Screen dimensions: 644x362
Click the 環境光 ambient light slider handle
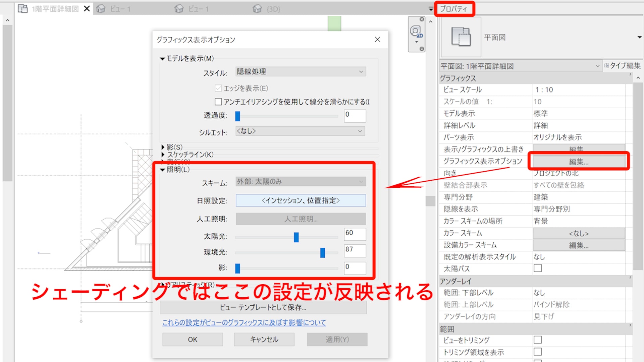point(322,252)
